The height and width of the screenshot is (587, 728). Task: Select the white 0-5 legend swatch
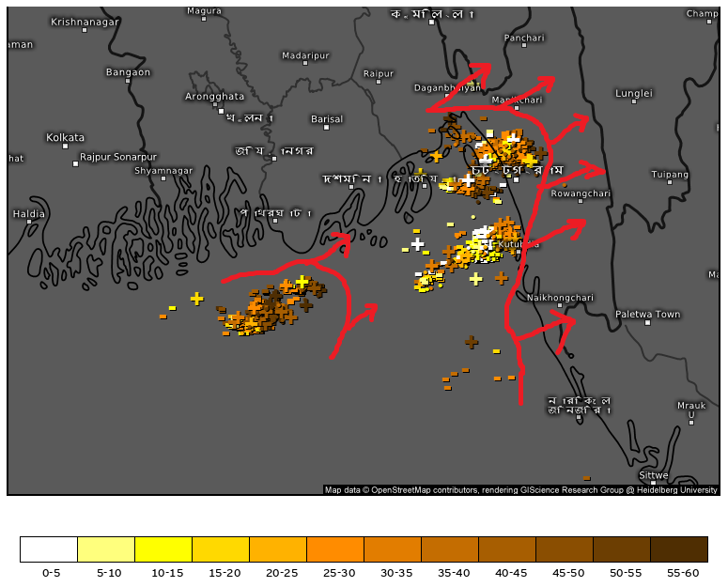[49, 549]
